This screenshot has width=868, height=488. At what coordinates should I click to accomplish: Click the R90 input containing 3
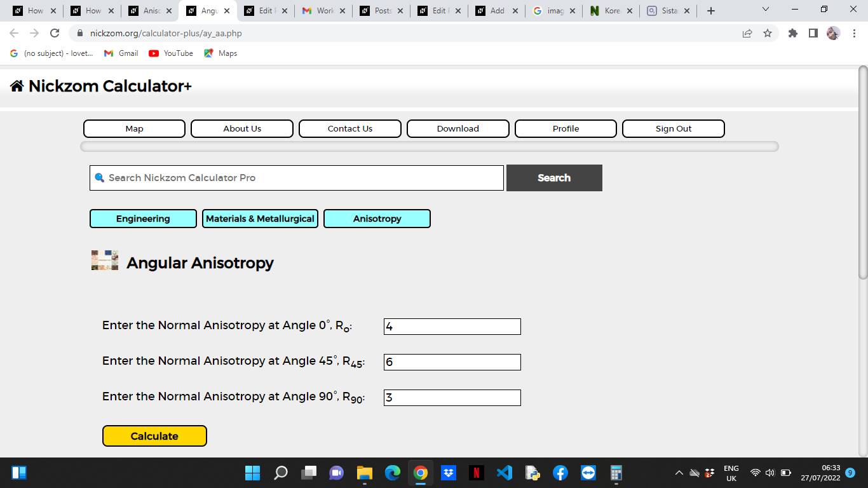(452, 398)
